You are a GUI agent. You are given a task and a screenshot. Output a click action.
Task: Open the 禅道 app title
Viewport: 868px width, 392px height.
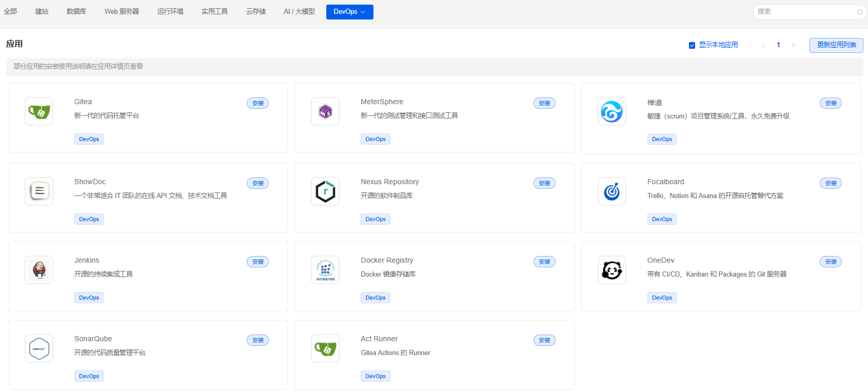point(655,103)
